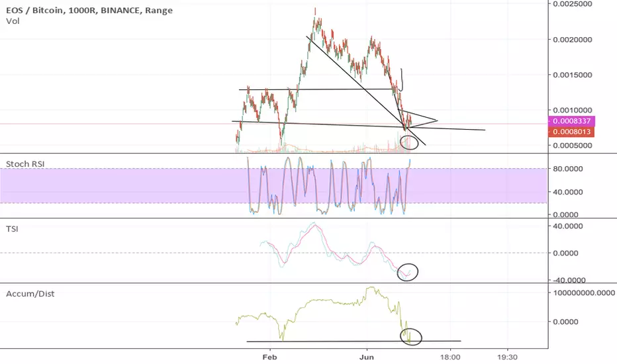
Task: Click the EOS / Bitcoin chart title
Action: pyautogui.click(x=89, y=10)
